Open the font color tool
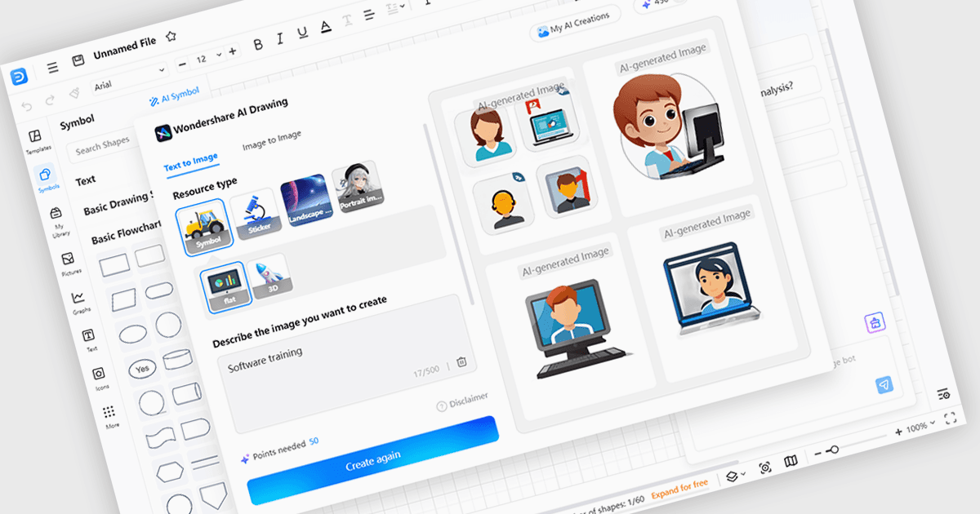Screen dimensions: 980x514 326,27
